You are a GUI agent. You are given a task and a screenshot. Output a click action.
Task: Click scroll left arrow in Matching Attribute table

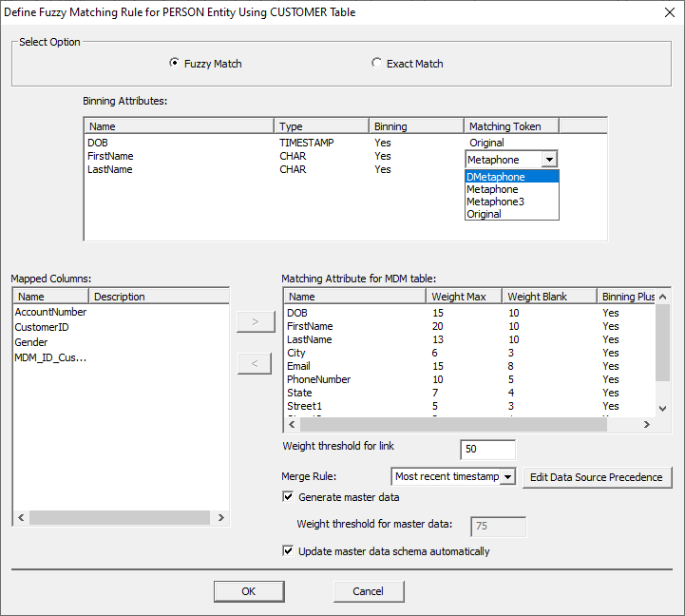tap(292, 425)
